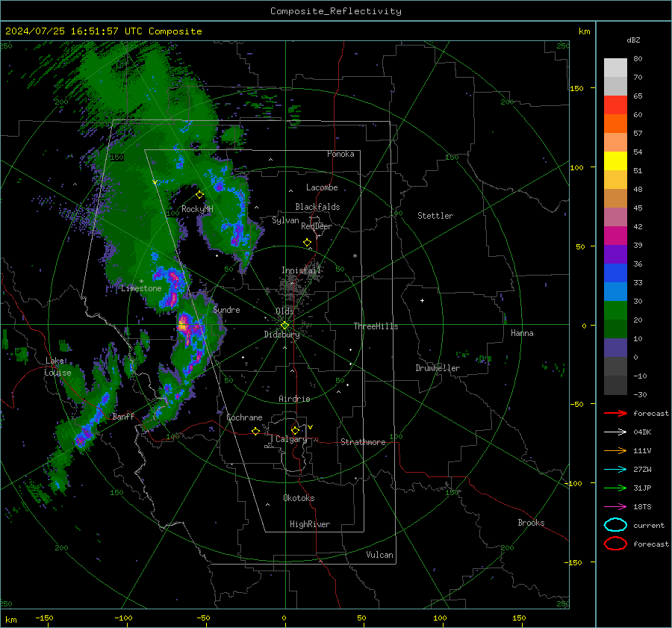Click the storm cell southwest of Banff
Screen dimensions: 672x628
[x=81, y=439]
